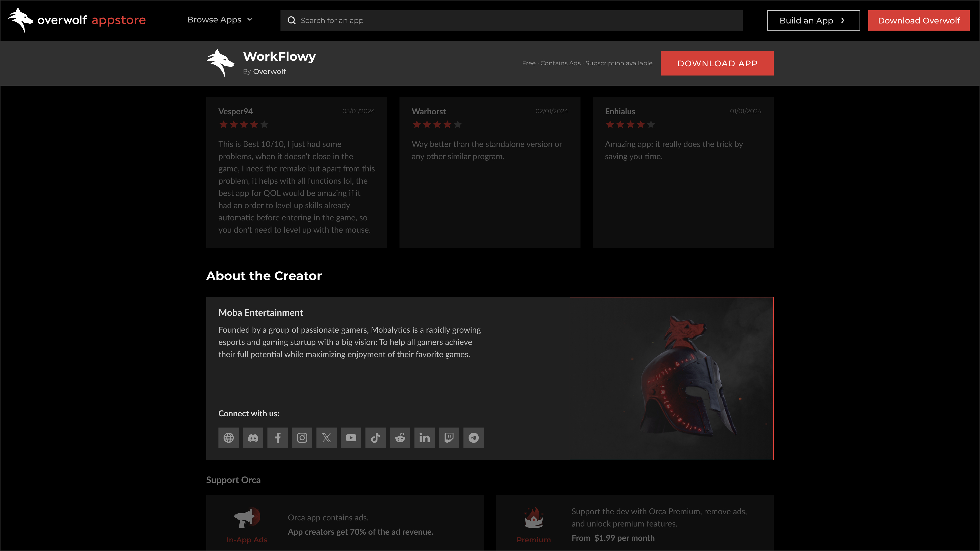Click the 'Connect with us:' label
Image resolution: width=980 pixels, height=551 pixels.
pos(249,414)
